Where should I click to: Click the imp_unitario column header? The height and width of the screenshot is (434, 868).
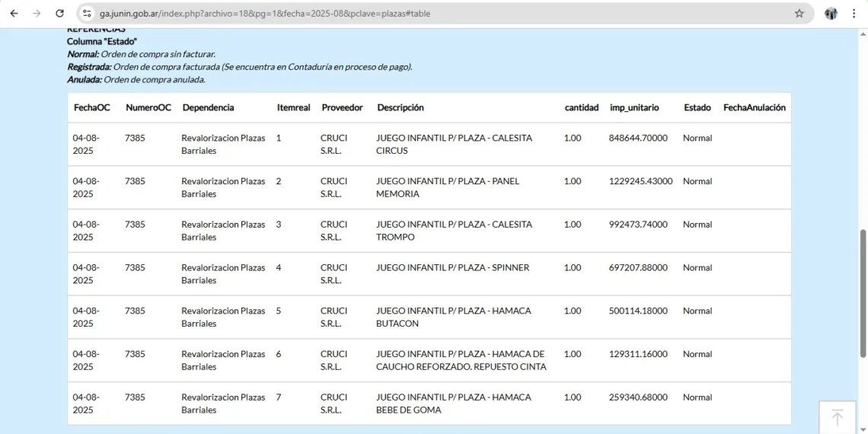click(x=633, y=107)
